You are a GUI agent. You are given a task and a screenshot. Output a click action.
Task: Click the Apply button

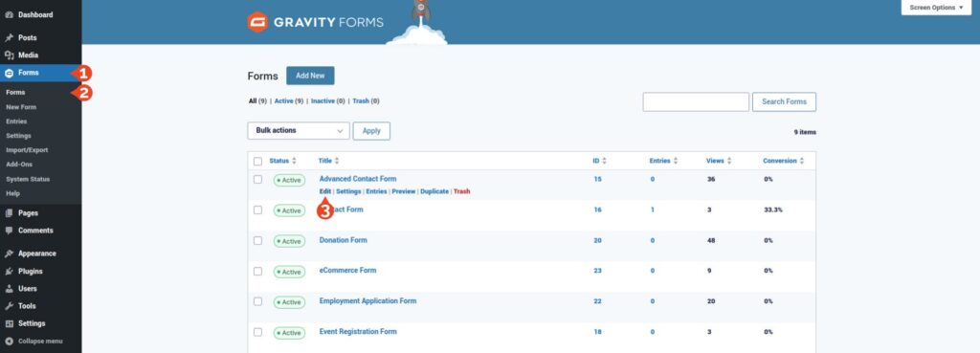pos(371,130)
